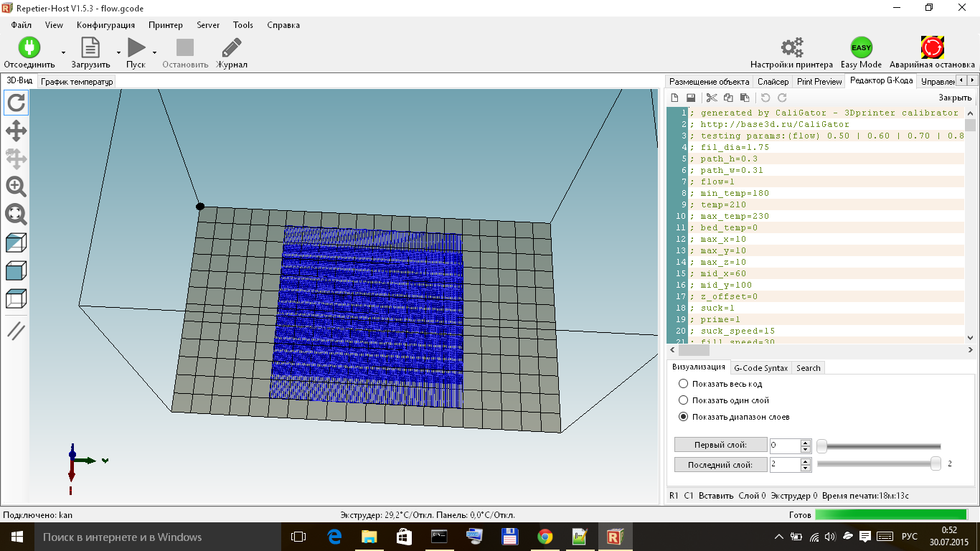Select 'Показать один слой' radio option
Image resolution: width=980 pixels, height=551 pixels.
tap(683, 400)
